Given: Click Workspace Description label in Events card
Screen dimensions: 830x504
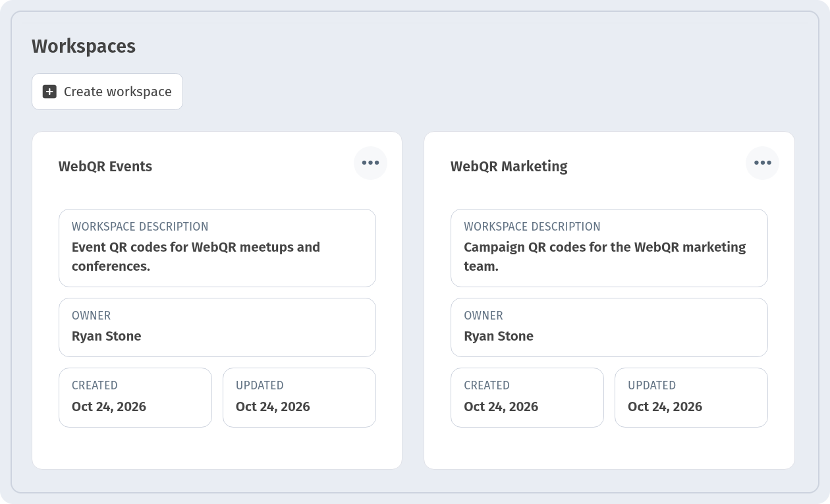Looking at the screenshot, I should tap(140, 227).
